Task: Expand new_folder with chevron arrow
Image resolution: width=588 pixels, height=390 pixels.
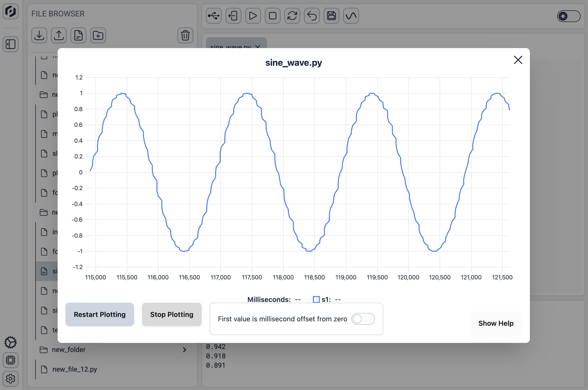Action: click(x=184, y=350)
